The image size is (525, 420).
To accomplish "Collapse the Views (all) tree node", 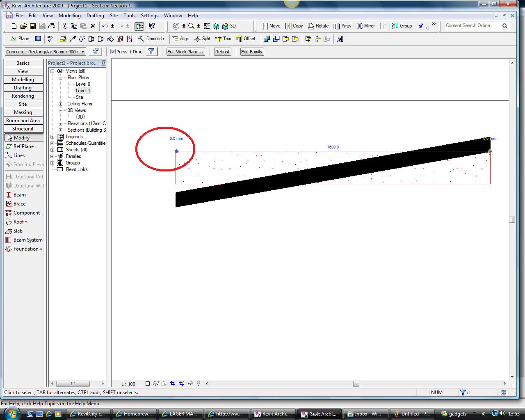I will click(52, 71).
